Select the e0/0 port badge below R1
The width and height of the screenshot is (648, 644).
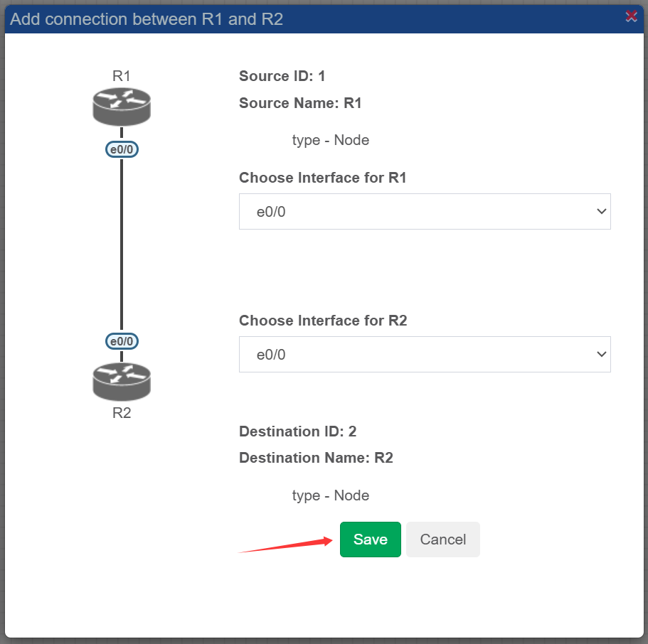[122, 149]
